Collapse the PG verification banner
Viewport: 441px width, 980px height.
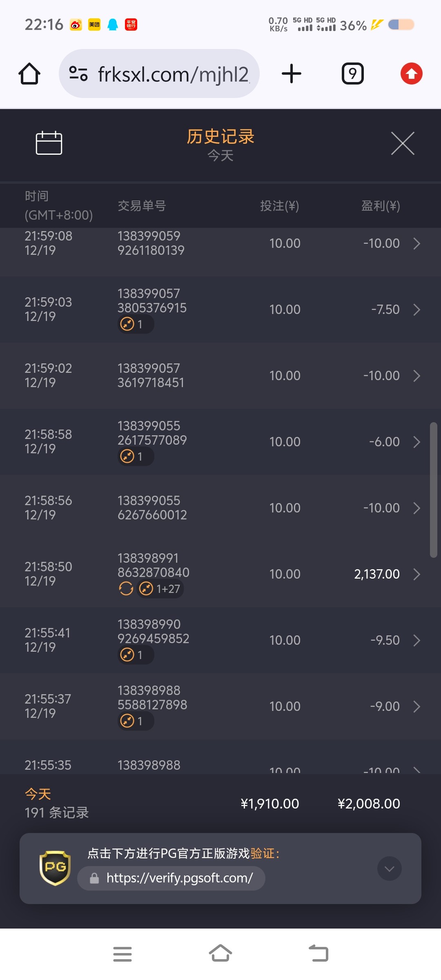tap(389, 869)
